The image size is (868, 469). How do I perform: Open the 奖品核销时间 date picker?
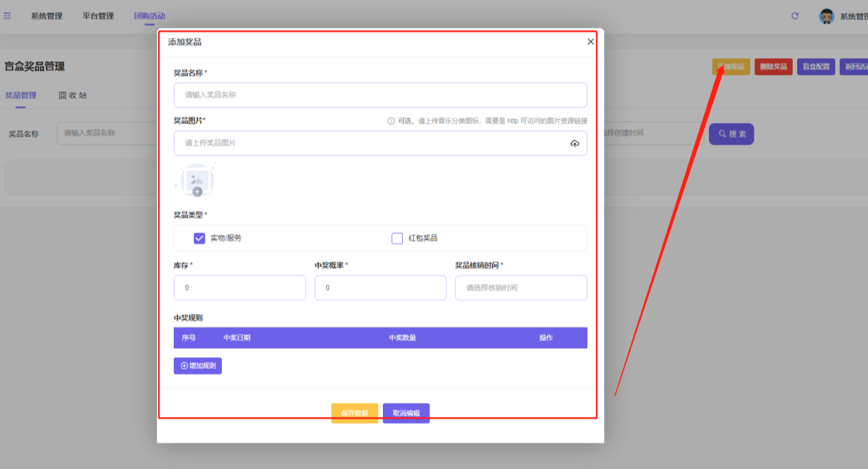click(x=521, y=287)
